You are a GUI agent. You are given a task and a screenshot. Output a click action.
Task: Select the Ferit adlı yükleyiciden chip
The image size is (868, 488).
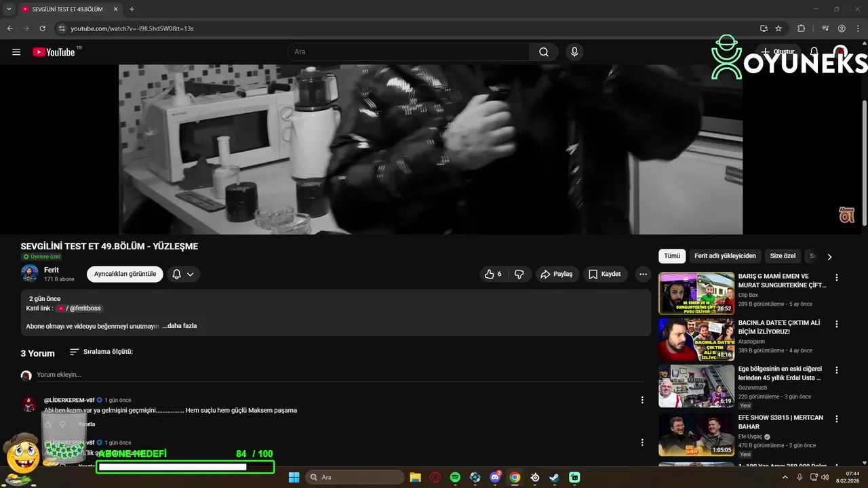click(725, 256)
